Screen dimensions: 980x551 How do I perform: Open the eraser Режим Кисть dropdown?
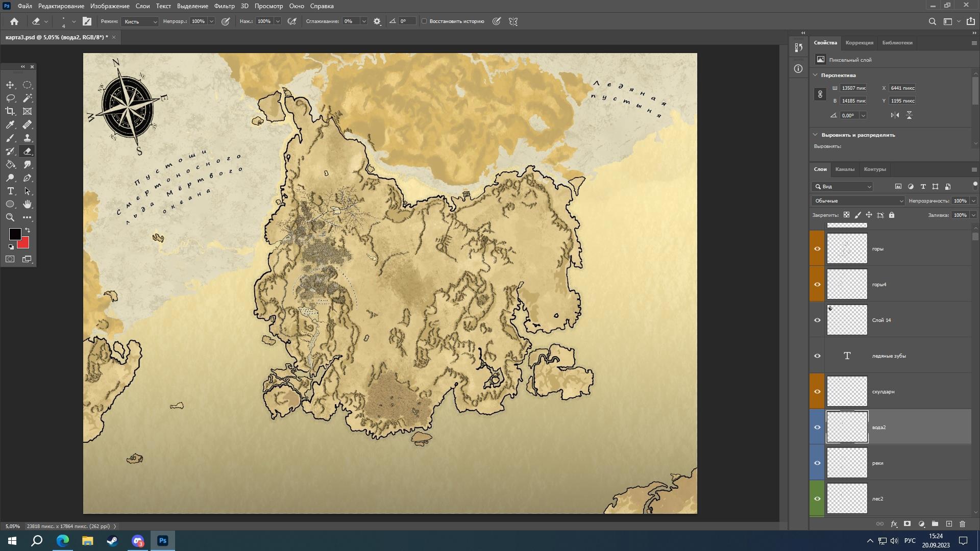point(140,21)
